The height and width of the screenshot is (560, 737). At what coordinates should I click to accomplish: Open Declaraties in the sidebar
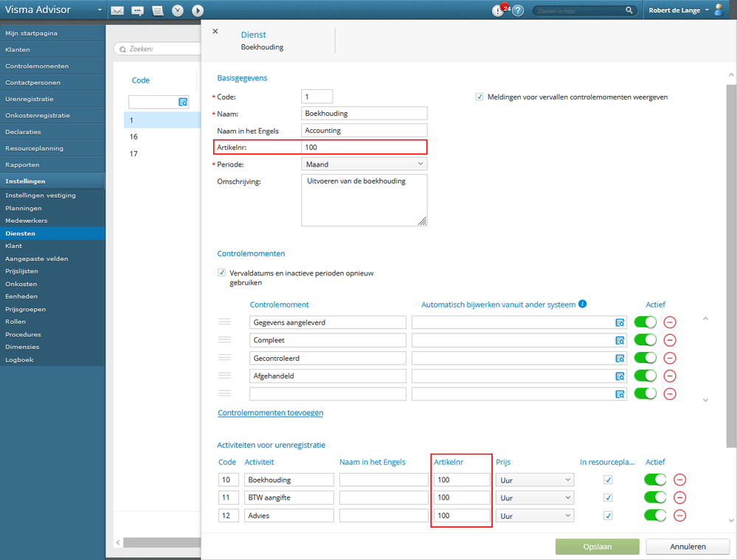point(52,132)
